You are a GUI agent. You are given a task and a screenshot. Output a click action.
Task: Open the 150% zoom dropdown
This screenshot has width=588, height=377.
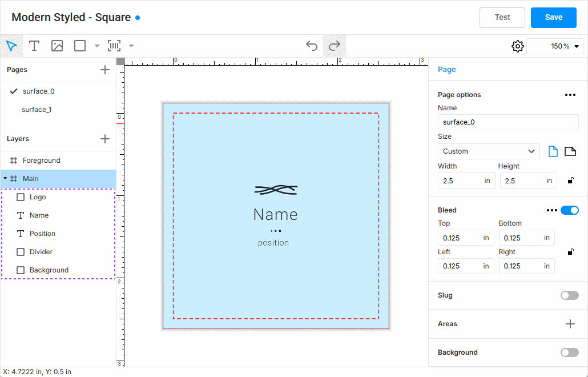coord(555,46)
